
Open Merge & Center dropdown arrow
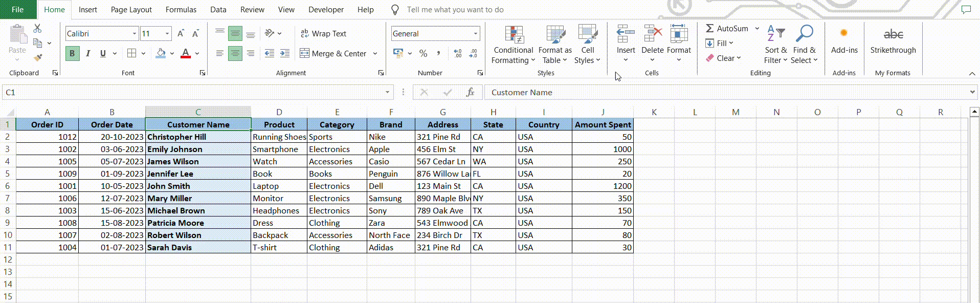click(x=375, y=53)
